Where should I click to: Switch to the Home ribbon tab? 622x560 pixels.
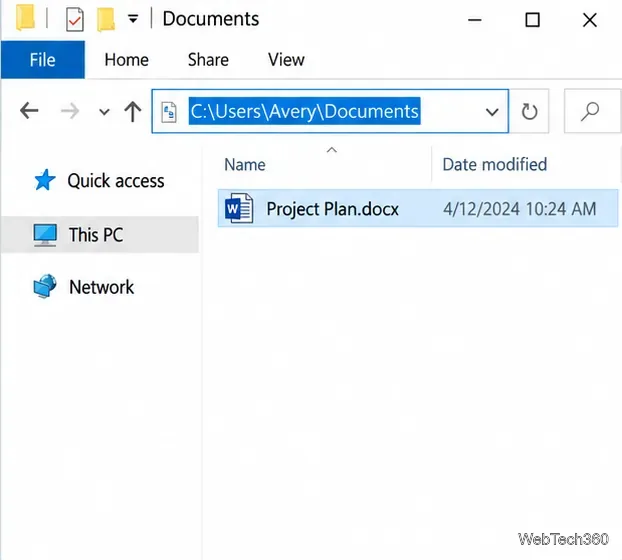point(127,60)
